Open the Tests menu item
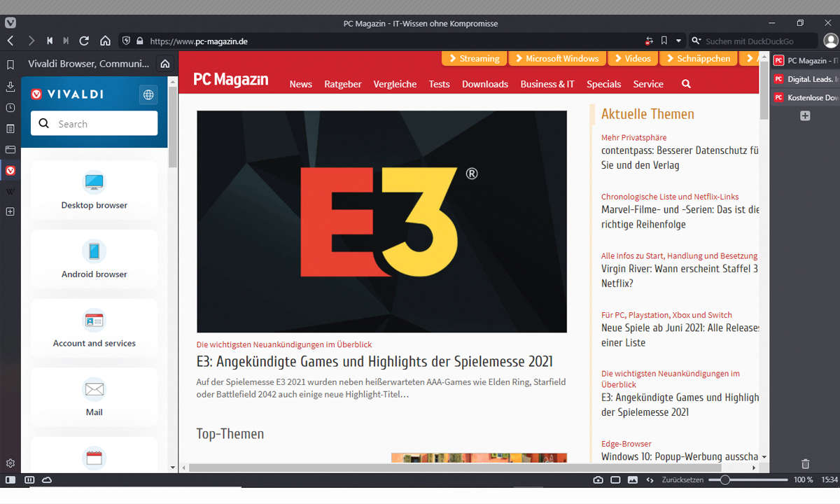Screen dimensions: 840x504 tap(440, 84)
